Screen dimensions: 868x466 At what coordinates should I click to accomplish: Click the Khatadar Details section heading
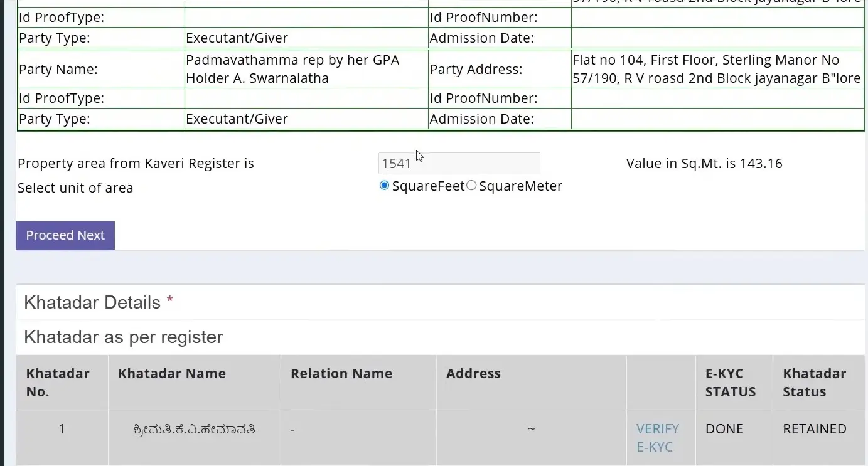[x=92, y=302]
